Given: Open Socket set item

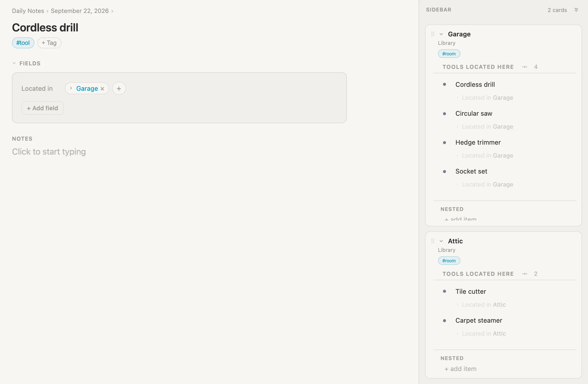Looking at the screenshot, I should (471, 171).
